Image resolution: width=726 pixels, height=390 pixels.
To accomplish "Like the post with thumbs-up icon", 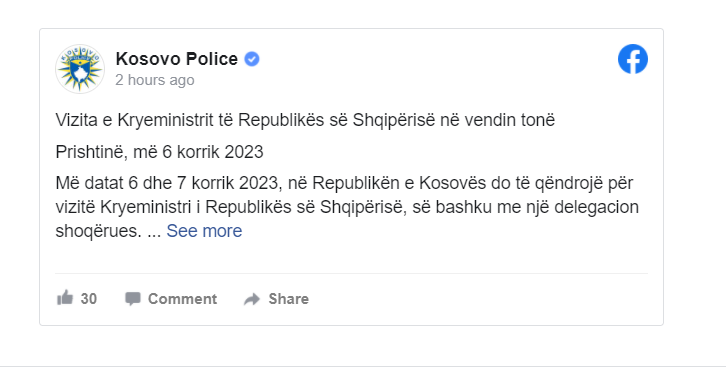I will (x=65, y=298).
